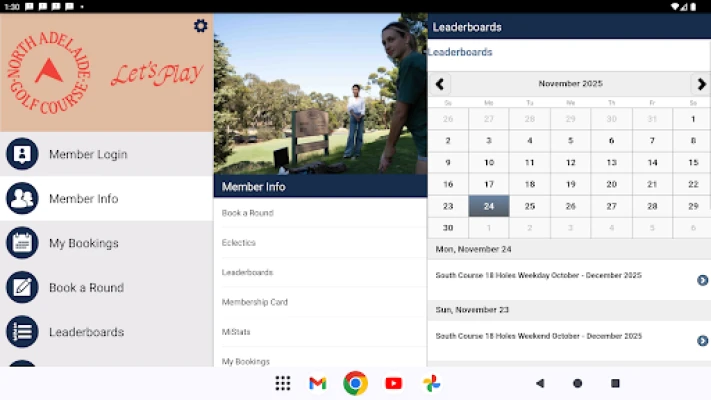Open Gmail from the taskbar
This screenshot has width=711, height=400.
318,383
